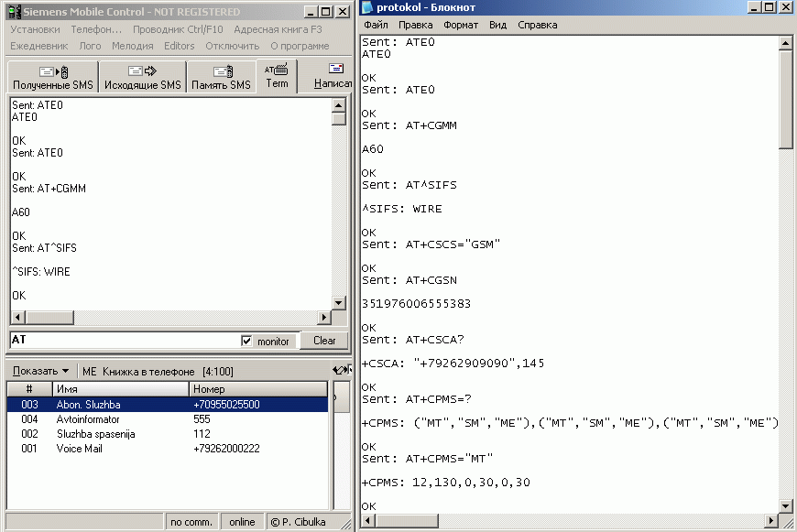Open Notepad's Справка menu

[537, 25]
